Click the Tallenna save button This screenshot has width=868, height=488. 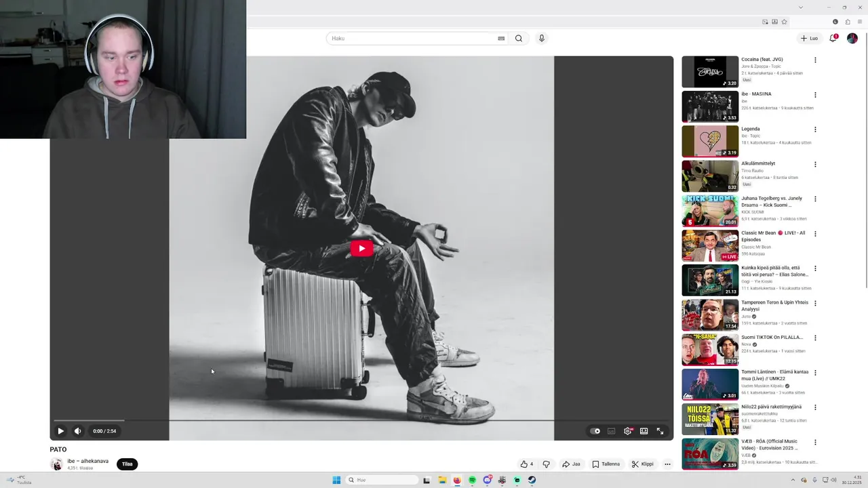click(x=606, y=464)
